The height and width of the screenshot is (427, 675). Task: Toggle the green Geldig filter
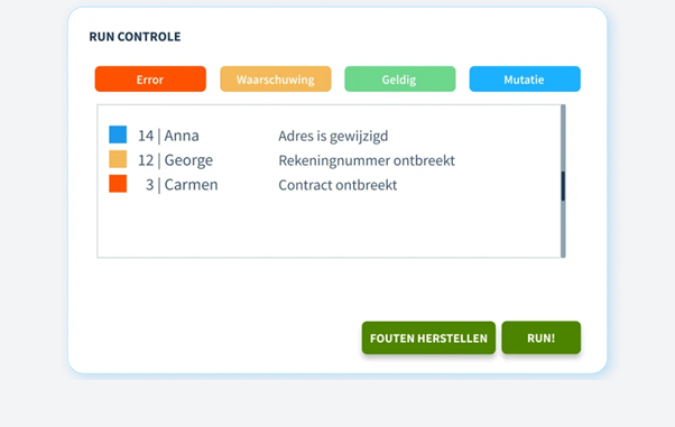(400, 79)
